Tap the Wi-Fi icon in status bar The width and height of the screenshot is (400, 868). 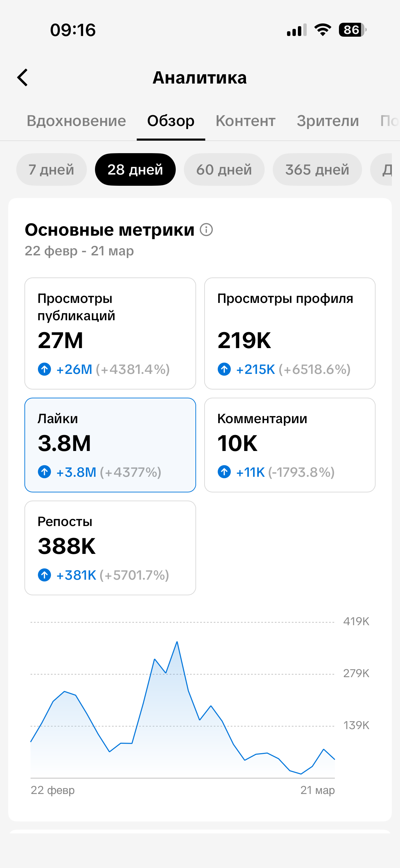coord(323,30)
